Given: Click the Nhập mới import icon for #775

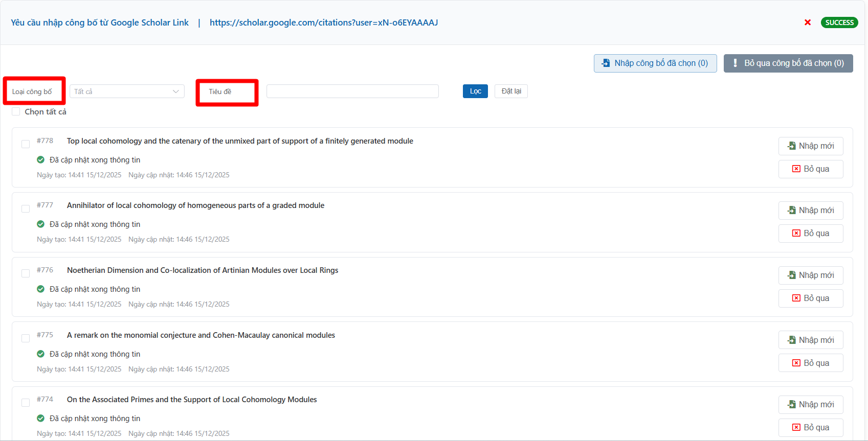Looking at the screenshot, I should 792,340.
